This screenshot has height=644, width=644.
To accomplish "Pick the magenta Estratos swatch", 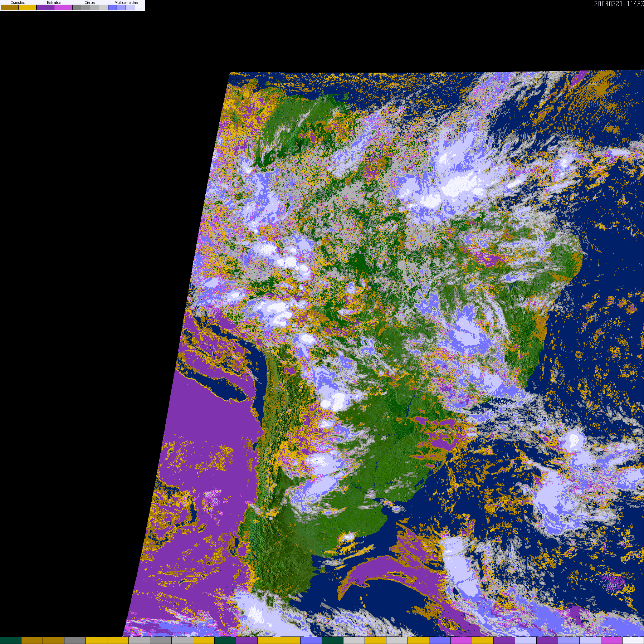I will click(63, 8).
